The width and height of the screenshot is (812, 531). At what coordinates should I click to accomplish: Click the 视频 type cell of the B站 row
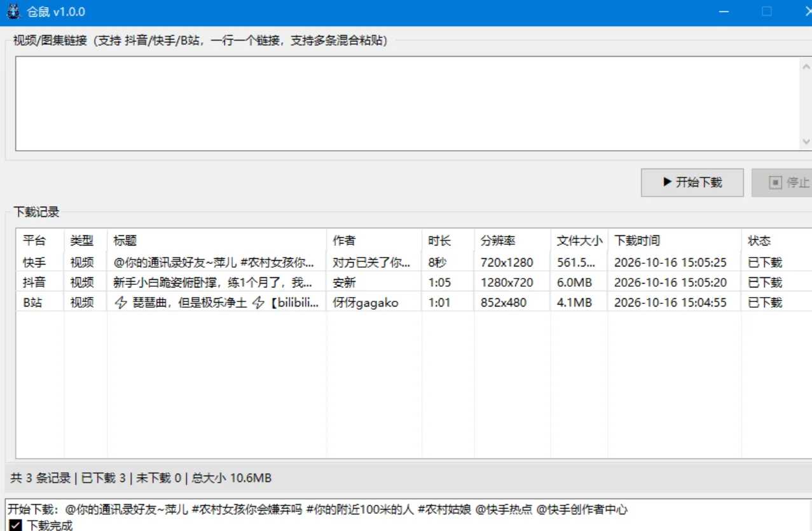point(82,303)
